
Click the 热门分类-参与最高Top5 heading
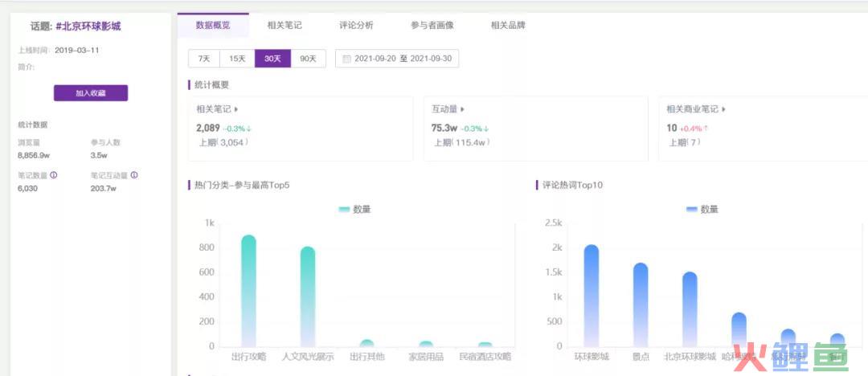coord(242,185)
